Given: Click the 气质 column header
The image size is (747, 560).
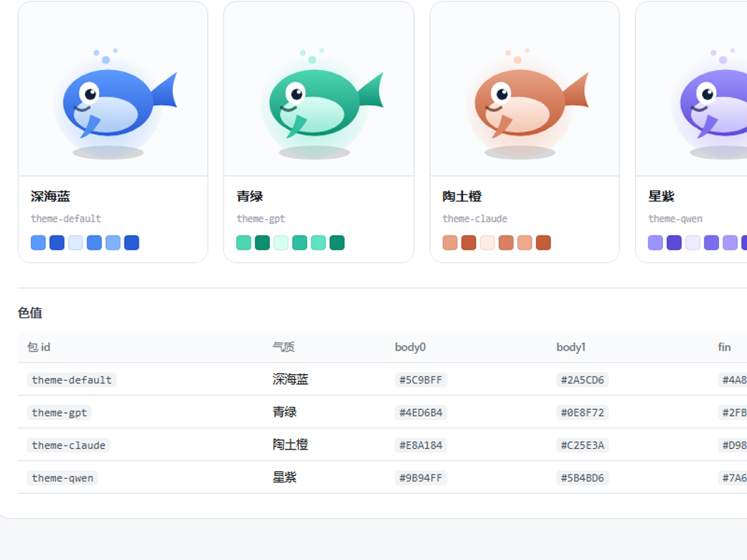Looking at the screenshot, I should point(283,347).
